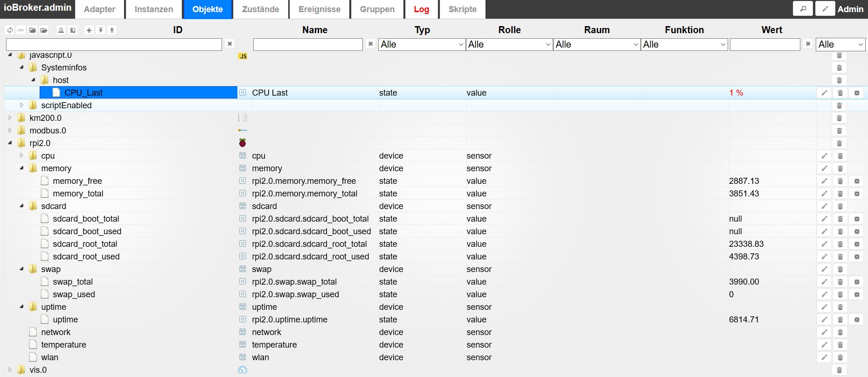
Task: Expand the km200.0 folder
Action: tap(10, 118)
